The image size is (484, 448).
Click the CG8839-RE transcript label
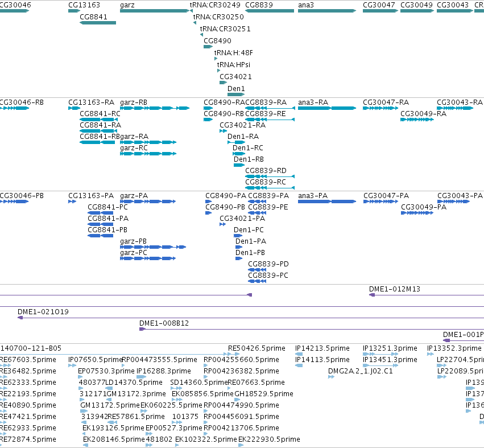pyautogui.click(x=266, y=114)
